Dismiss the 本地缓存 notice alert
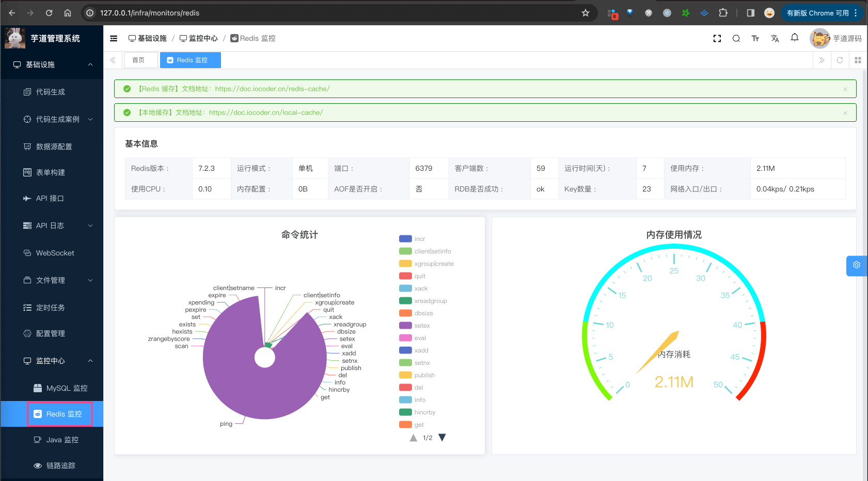Viewport: 868px width, 481px height. (845, 113)
